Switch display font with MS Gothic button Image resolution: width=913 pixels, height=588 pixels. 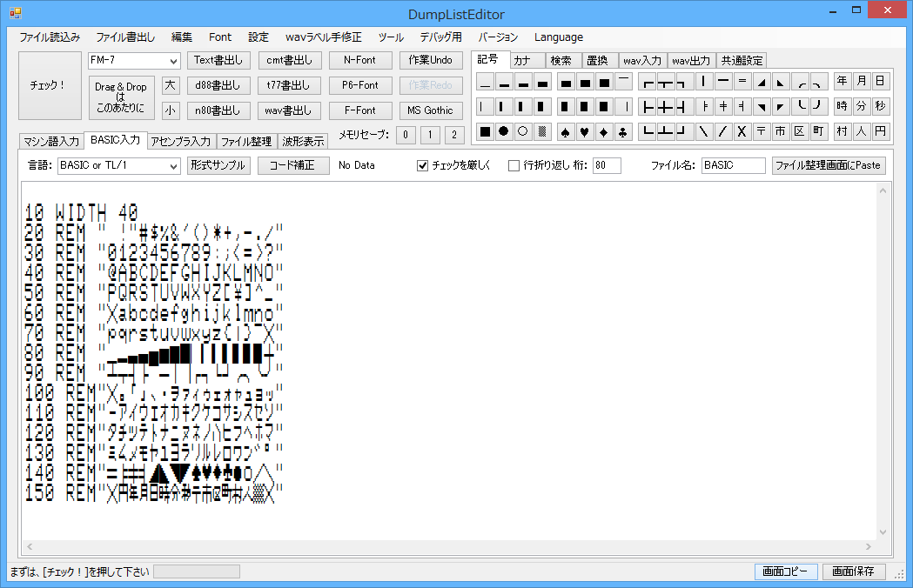[431, 110]
